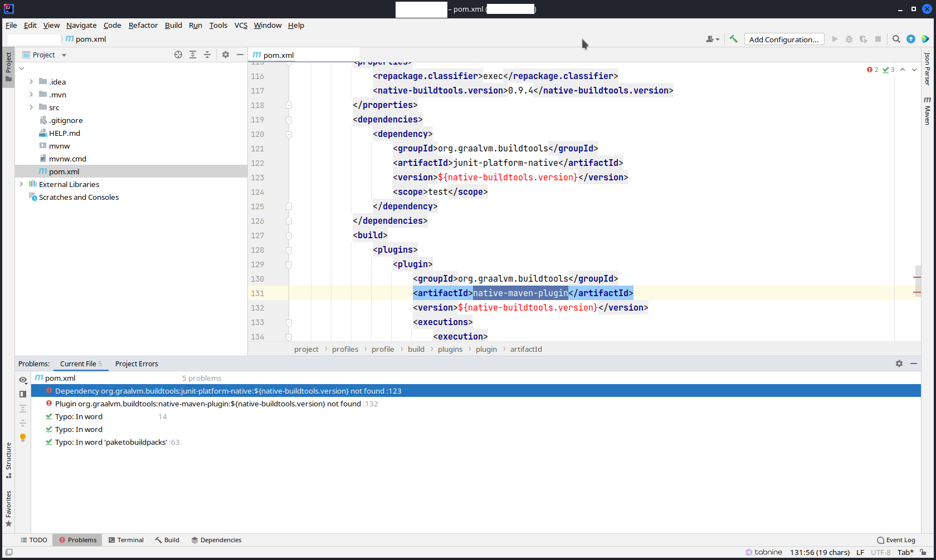Screen dimensions: 936x560
Task: Open the Refactor menu
Action: point(143,25)
